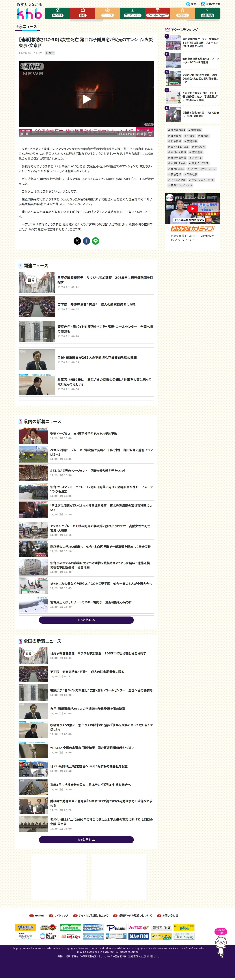Toggle fullscreen on the news video player
This screenshot has width=235, height=980.
pyautogui.click(x=150, y=134)
